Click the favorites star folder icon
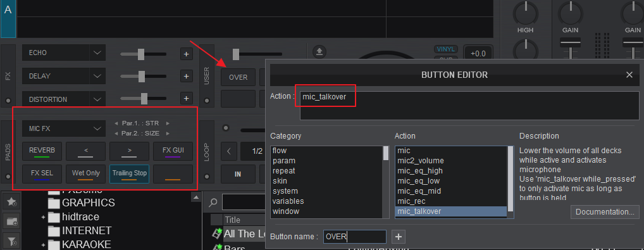Image resolution: width=644 pixels, height=250 pixels. 11,201
